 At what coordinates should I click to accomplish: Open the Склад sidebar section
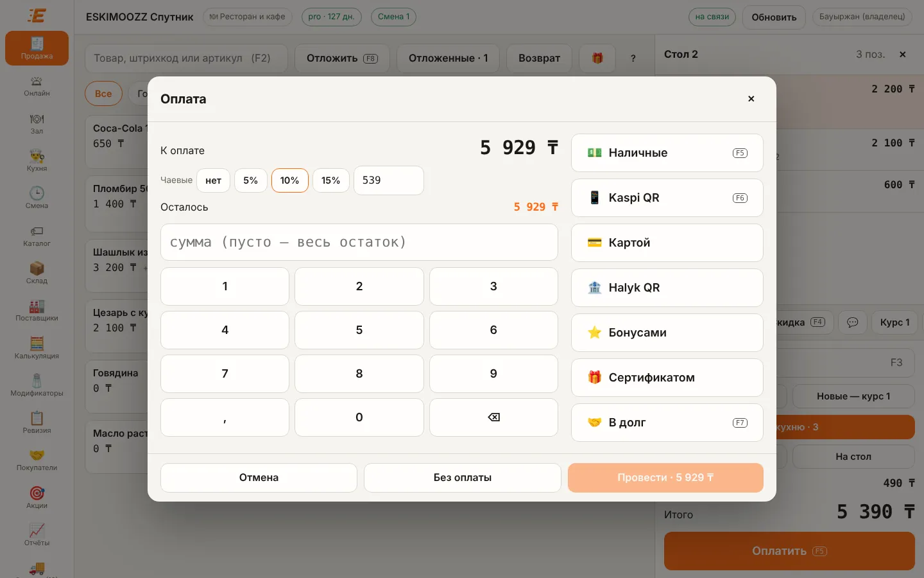click(37, 274)
